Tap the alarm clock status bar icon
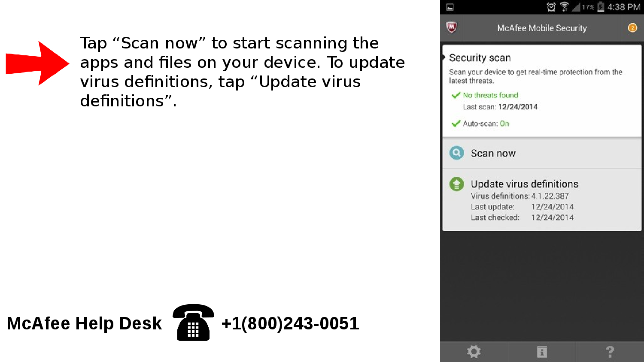The height and width of the screenshot is (362, 644). (551, 7)
